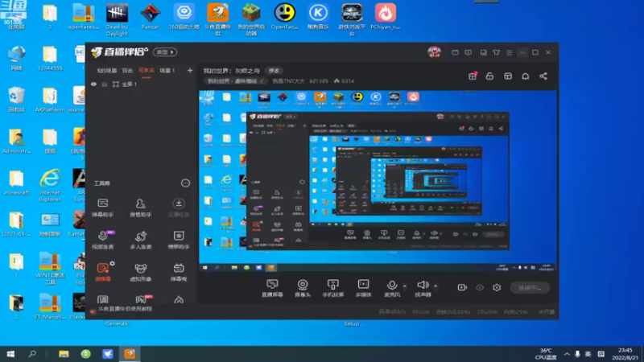This screenshot has width=644, height=362.
Task: Click the start streaming pill button
Action: click(x=530, y=287)
